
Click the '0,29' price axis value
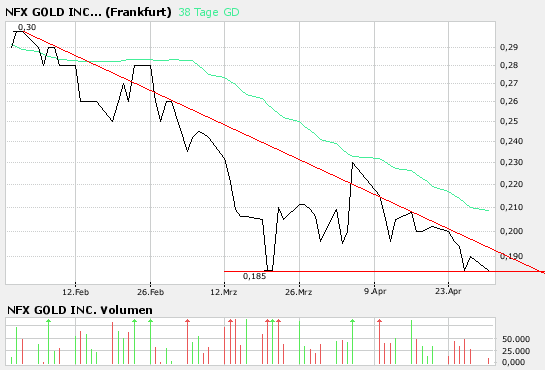point(509,47)
